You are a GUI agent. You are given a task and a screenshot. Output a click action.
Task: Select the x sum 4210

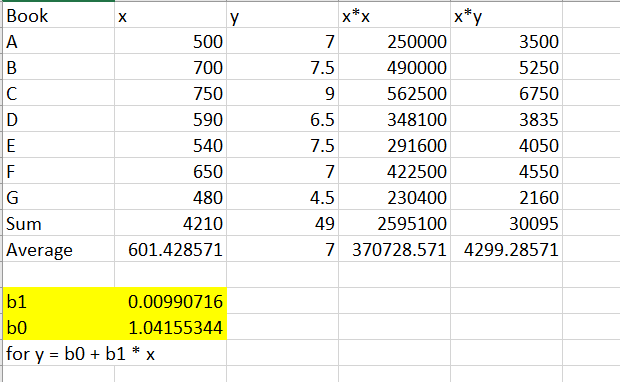[170, 223]
